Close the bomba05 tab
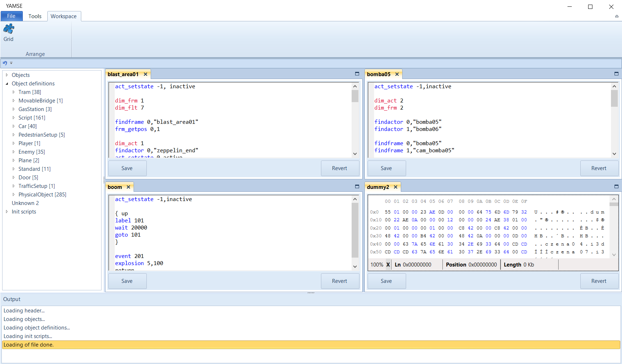 coord(397,74)
